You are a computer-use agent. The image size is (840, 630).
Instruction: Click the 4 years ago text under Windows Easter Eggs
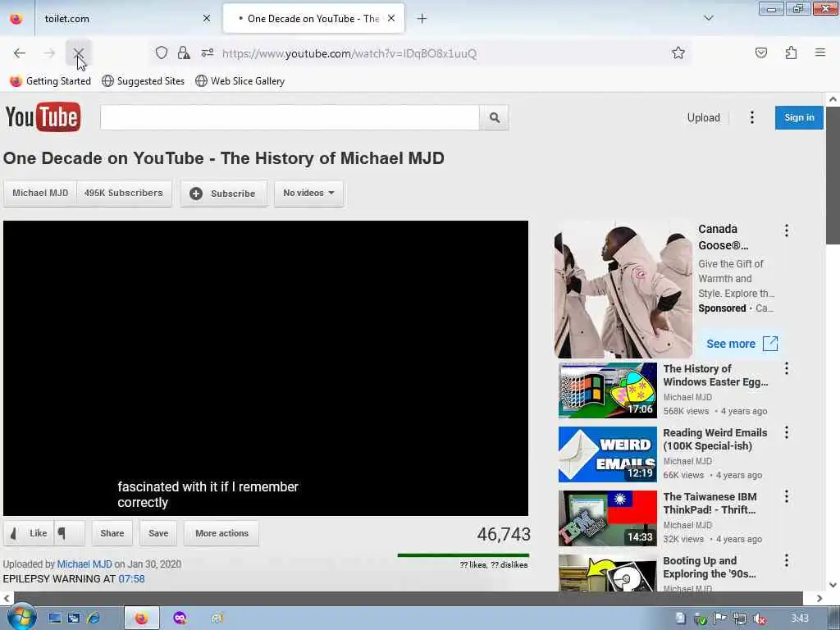(x=744, y=411)
